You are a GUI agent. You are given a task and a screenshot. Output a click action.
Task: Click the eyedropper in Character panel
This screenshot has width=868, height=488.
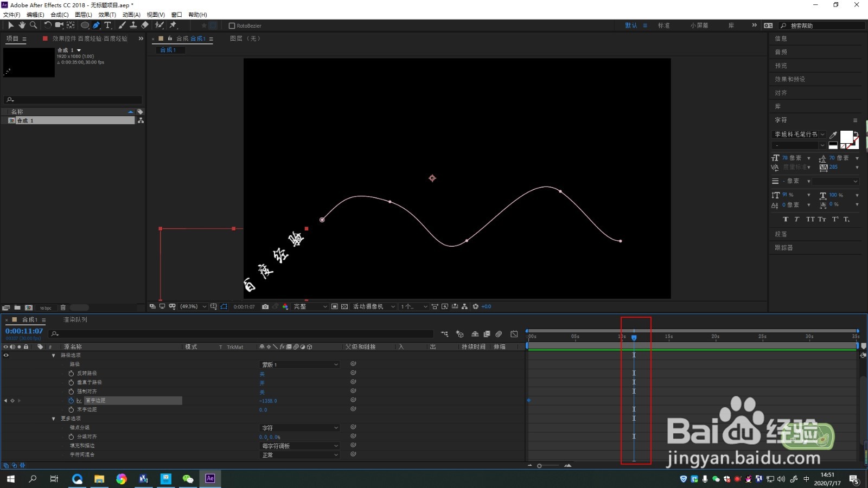point(833,134)
